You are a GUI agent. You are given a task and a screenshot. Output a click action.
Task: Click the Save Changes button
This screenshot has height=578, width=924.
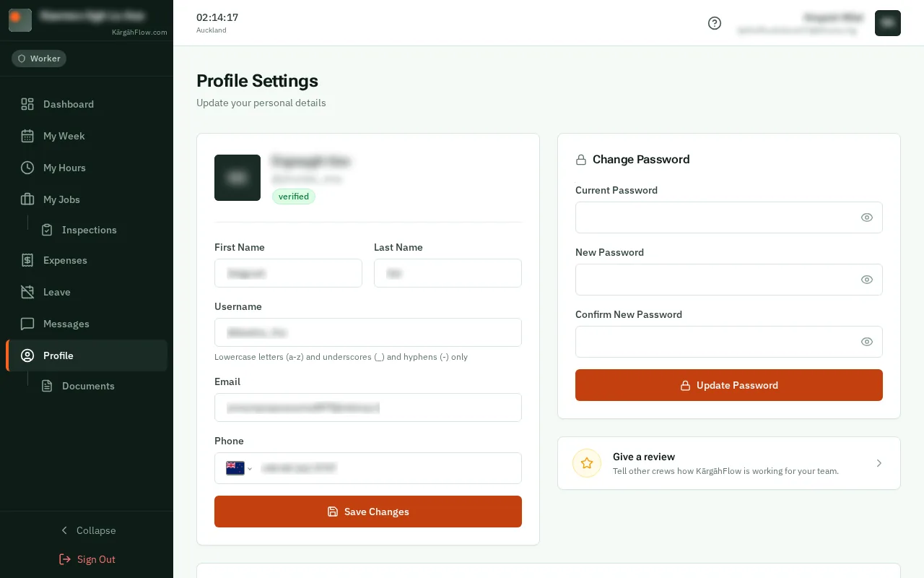pos(368,512)
